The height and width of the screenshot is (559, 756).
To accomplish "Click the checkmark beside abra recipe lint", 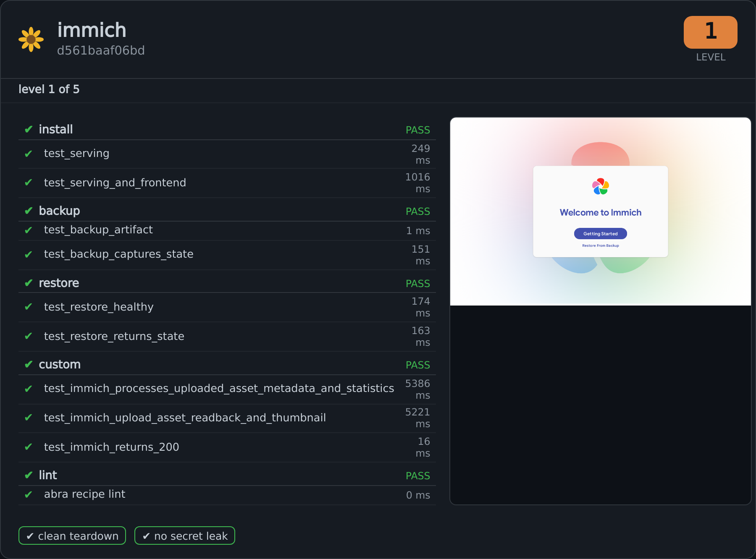I will pos(29,495).
